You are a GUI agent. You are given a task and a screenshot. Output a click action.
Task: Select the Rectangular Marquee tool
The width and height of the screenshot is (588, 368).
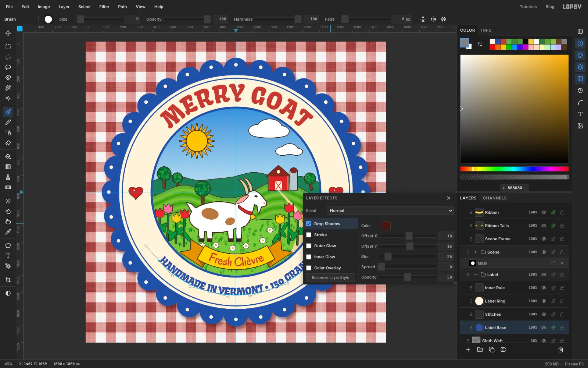pyautogui.click(x=8, y=47)
